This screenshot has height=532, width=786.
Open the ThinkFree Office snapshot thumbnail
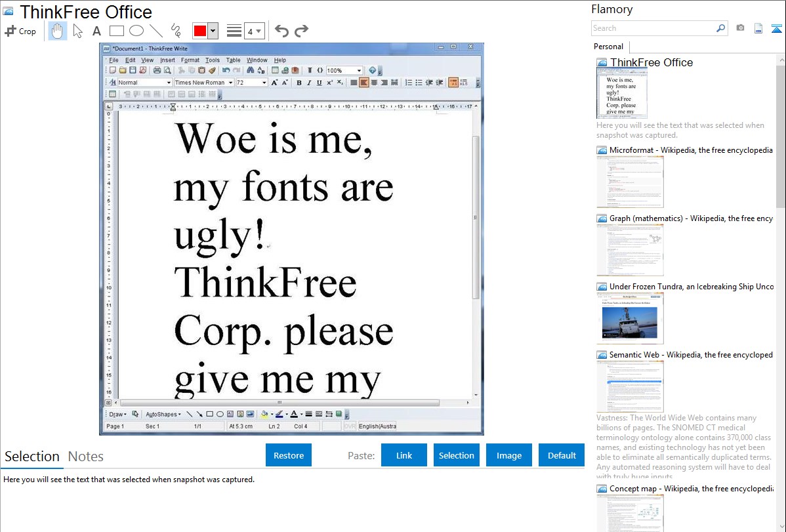pyautogui.click(x=621, y=93)
